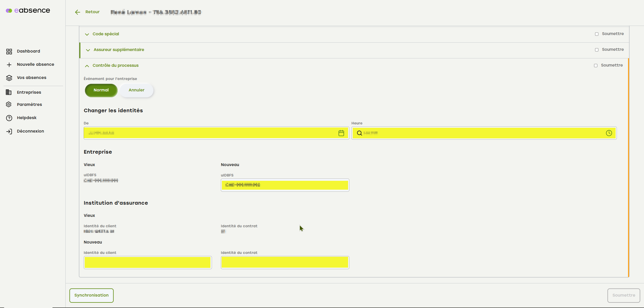The width and height of the screenshot is (644, 308).
Task: Click the Dashboard grid icon
Action: (x=9, y=52)
